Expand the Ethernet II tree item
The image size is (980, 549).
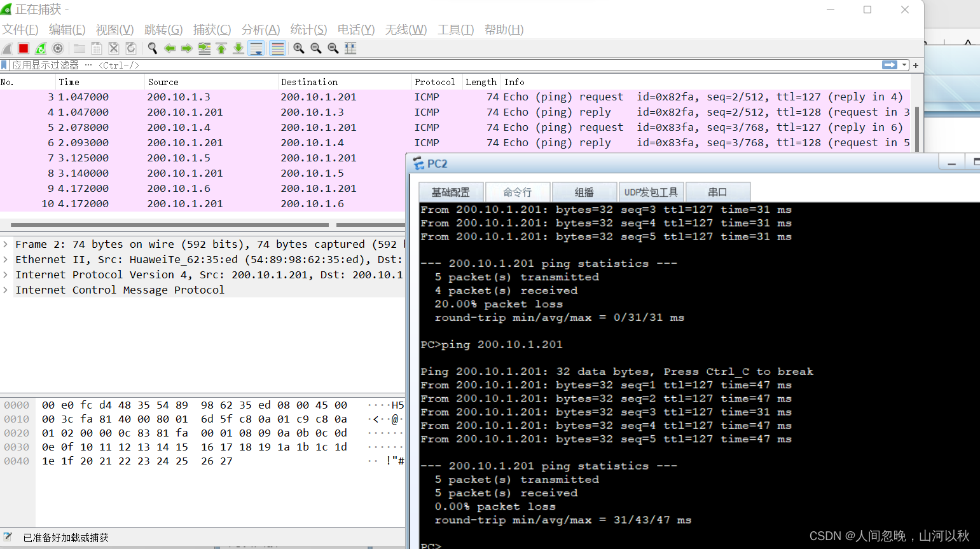(x=6, y=259)
